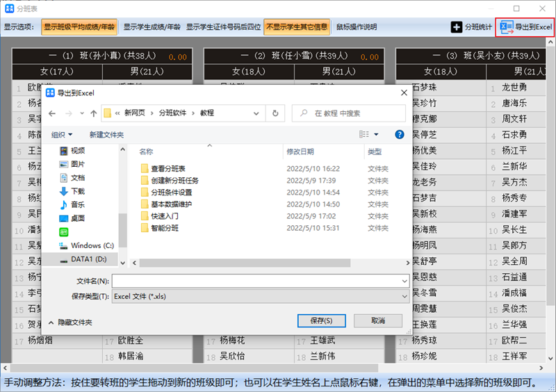Open help with the blue question icon
The image size is (556, 392).
click(x=399, y=134)
